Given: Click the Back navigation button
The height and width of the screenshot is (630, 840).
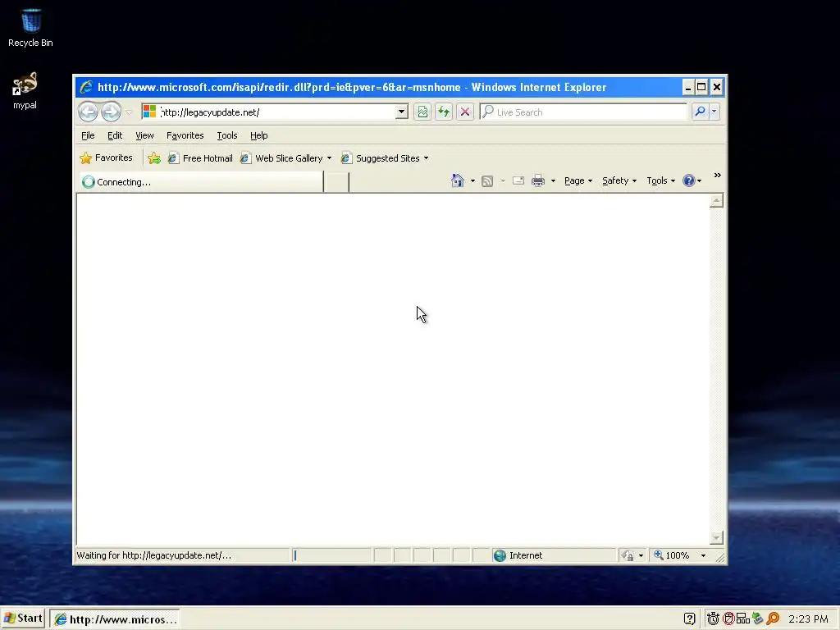Looking at the screenshot, I should pos(89,112).
